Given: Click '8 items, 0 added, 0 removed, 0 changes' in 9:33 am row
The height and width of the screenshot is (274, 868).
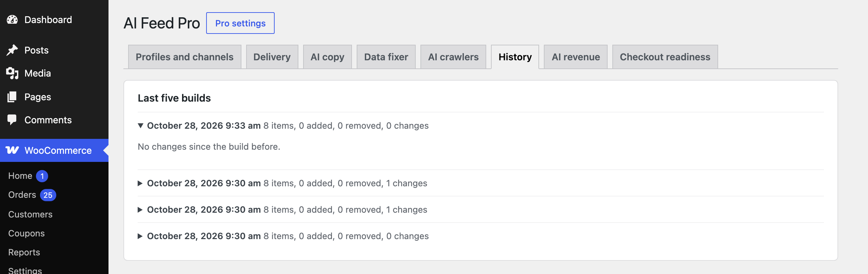Looking at the screenshot, I should coord(346,126).
